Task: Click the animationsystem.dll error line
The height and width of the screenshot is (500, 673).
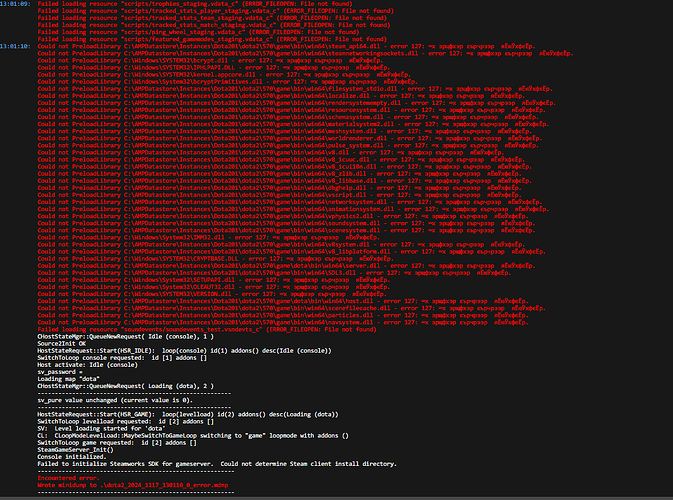Action: pyautogui.click(x=294, y=209)
